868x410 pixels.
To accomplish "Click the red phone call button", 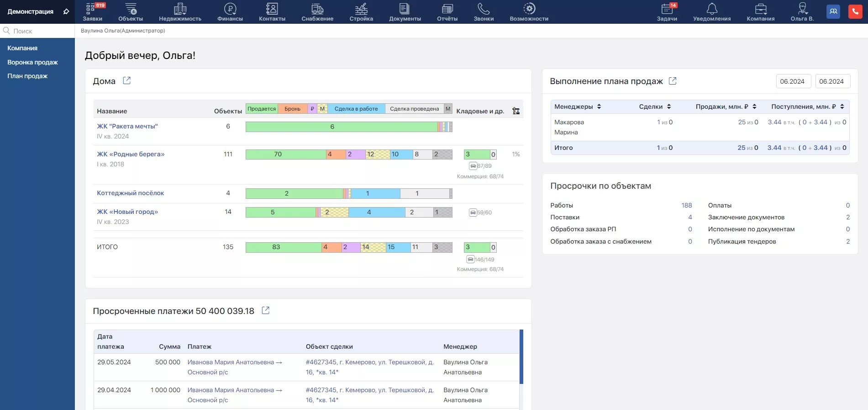I will click(855, 11).
